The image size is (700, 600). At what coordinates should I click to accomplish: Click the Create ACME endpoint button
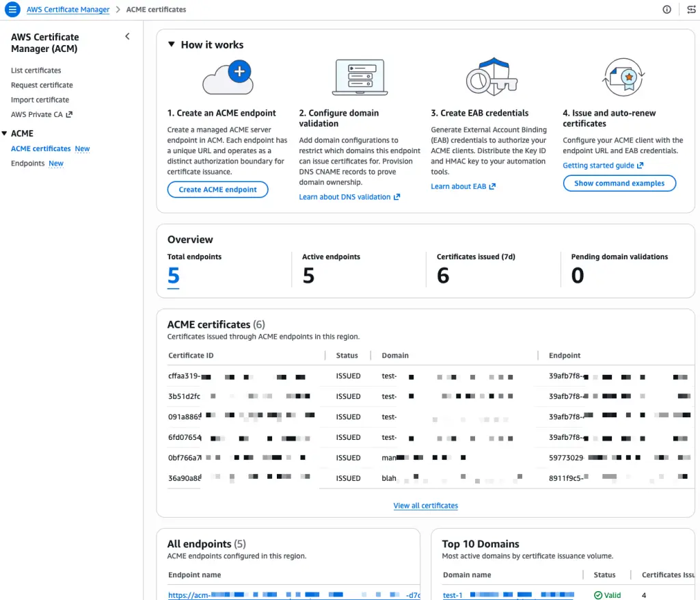218,190
